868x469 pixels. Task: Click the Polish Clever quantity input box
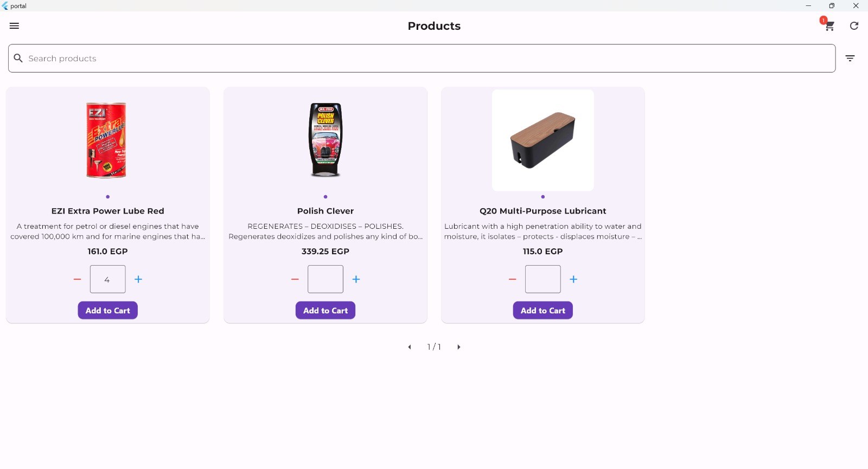(x=325, y=279)
